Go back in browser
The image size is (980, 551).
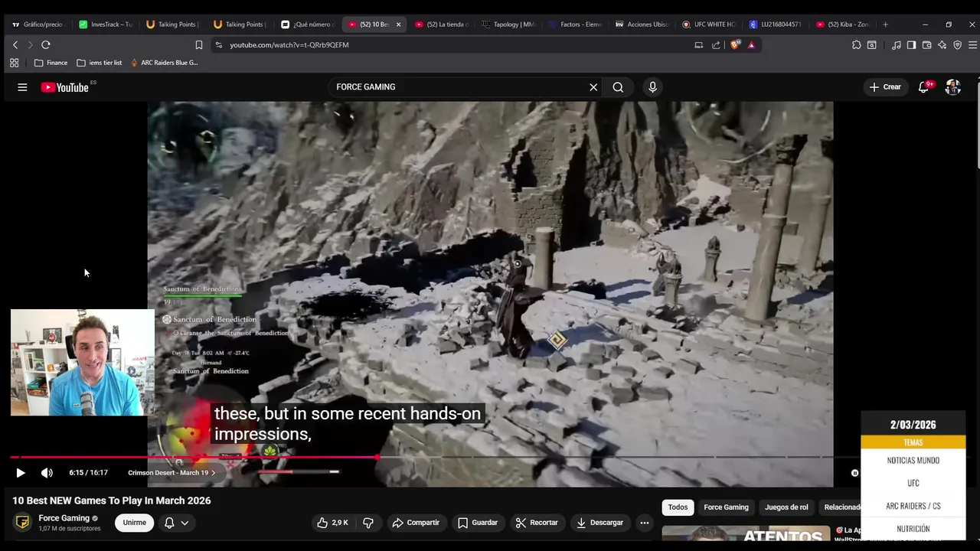pyautogui.click(x=15, y=45)
